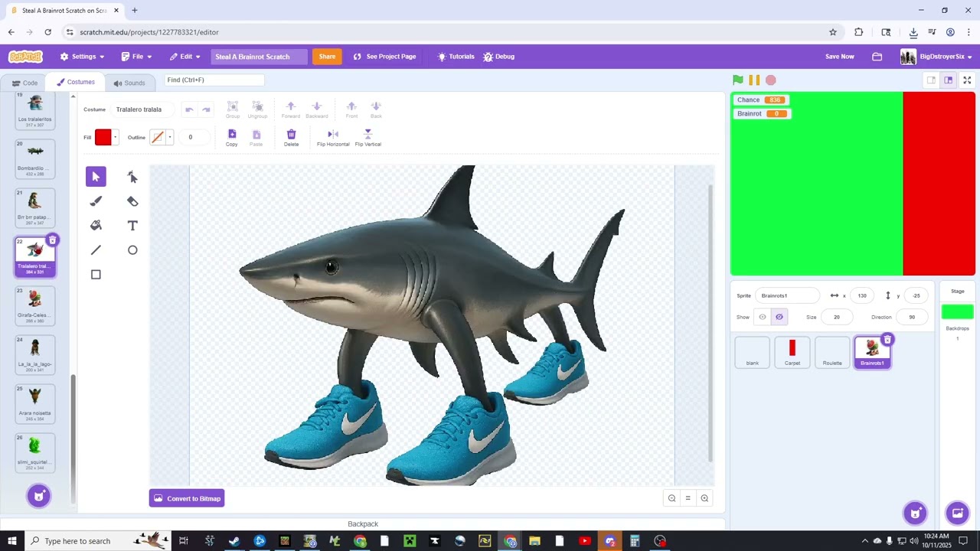The image size is (980, 551).
Task: Click the green flag to start
Action: (738, 80)
